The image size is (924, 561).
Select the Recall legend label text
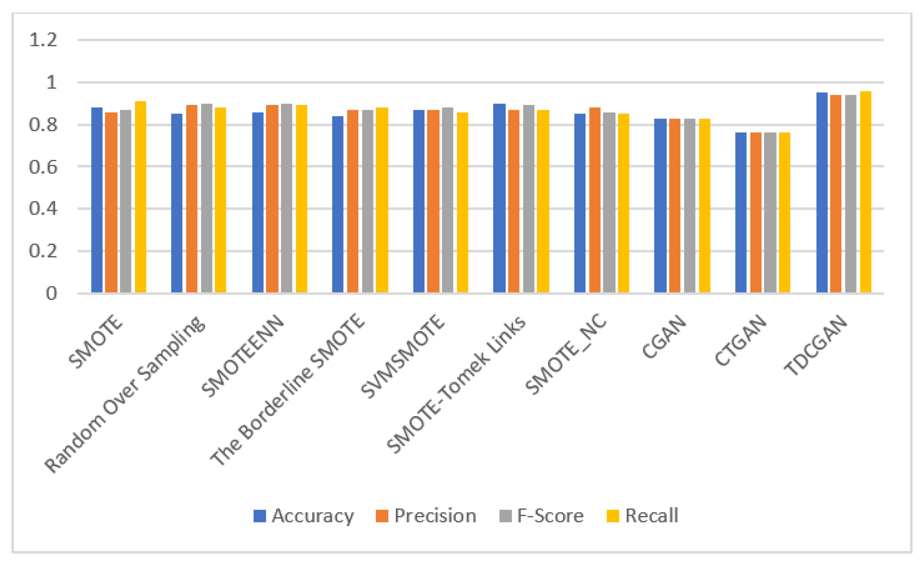(652, 516)
